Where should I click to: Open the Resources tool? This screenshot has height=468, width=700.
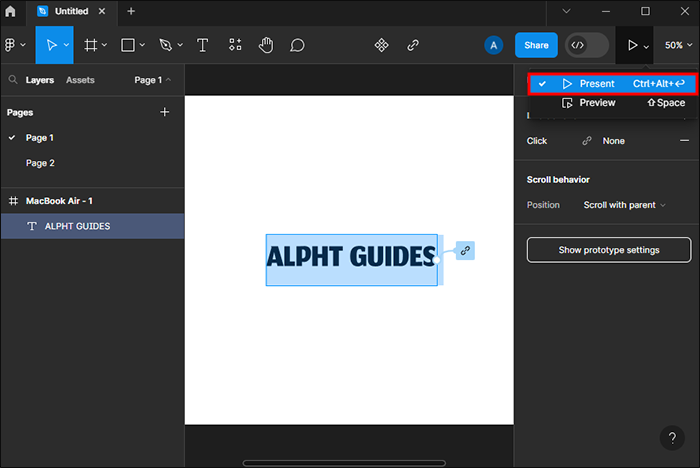coord(235,45)
